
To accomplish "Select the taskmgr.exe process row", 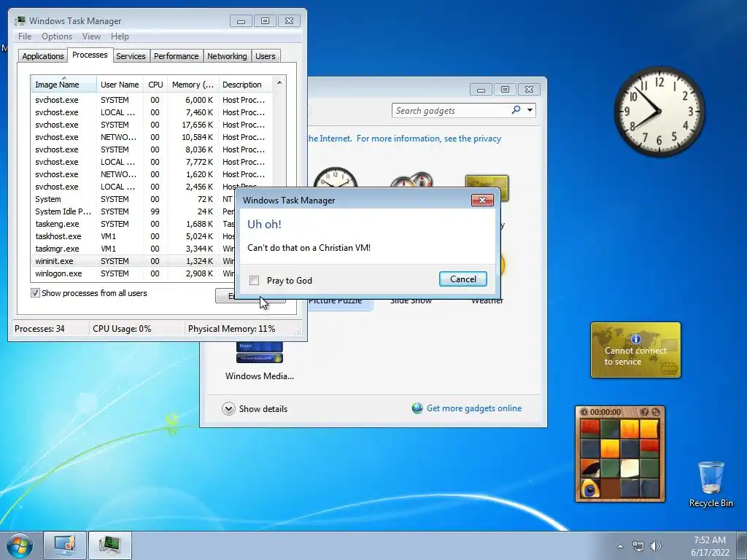I will (133, 249).
